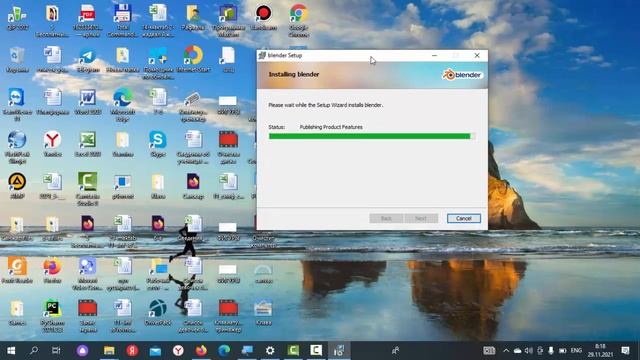Switch to the installer icon in taskbar
The height and width of the screenshot is (360, 640).
(339, 351)
